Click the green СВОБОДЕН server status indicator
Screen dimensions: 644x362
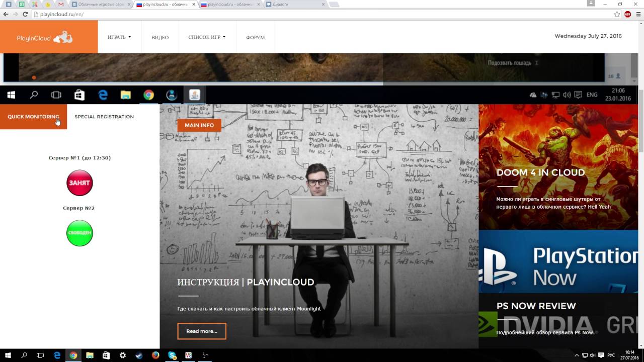click(79, 233)
